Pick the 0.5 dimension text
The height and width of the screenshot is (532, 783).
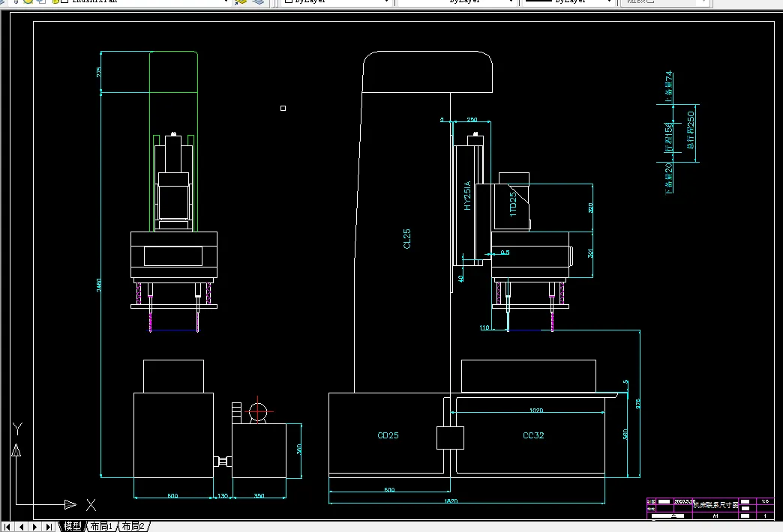505,252
